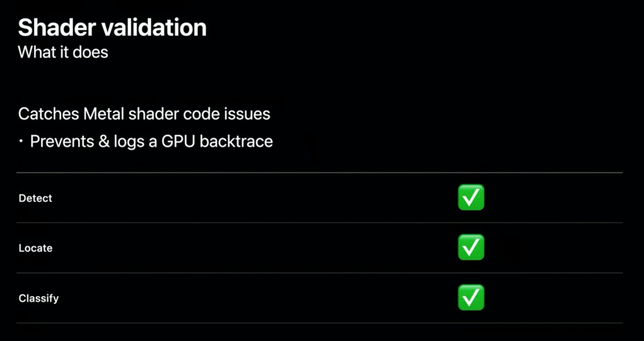Click the divider between Locate and Classify rows
The height and width of the screenshot is (341, 644).
(320, 273)
